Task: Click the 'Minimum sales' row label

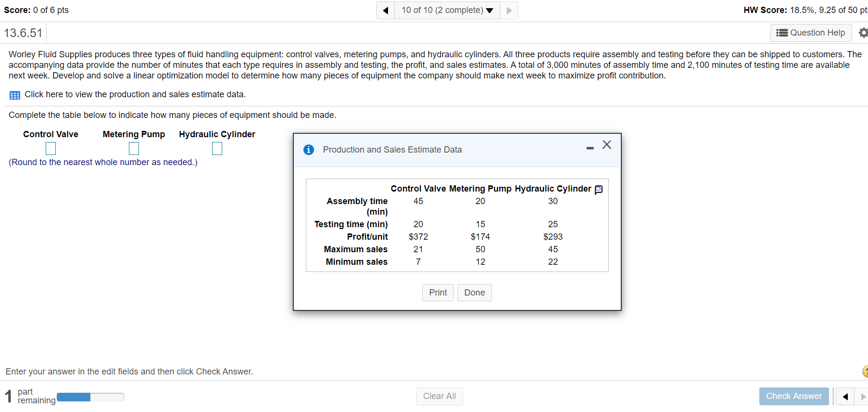Action: coord(357,262)
